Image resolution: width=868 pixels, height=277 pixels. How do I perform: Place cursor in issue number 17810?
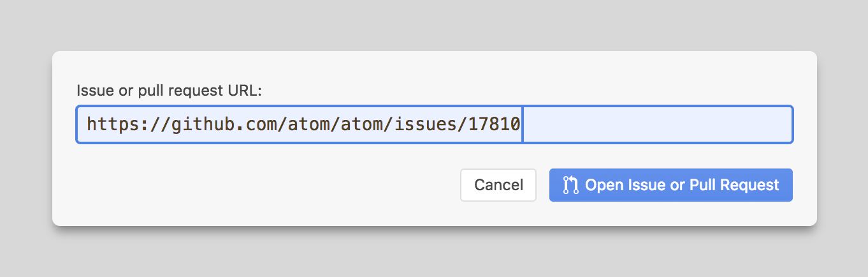pos(495,124)
